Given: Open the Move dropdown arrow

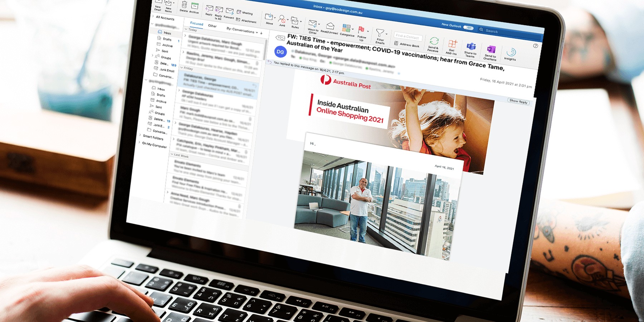Looking at the screenshot, I should click(x=275, y=17).
